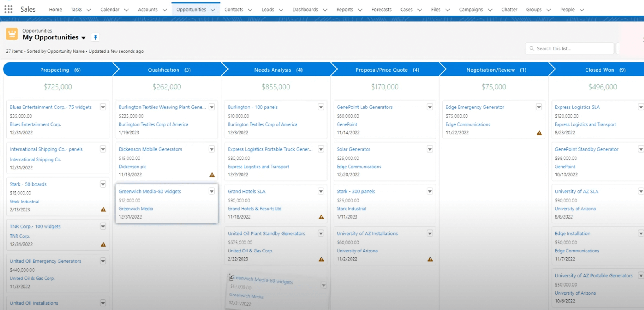The height and width of the screenshot is (310, 644).
Task: Select the Qualification stage header
Action: (169, 70)
